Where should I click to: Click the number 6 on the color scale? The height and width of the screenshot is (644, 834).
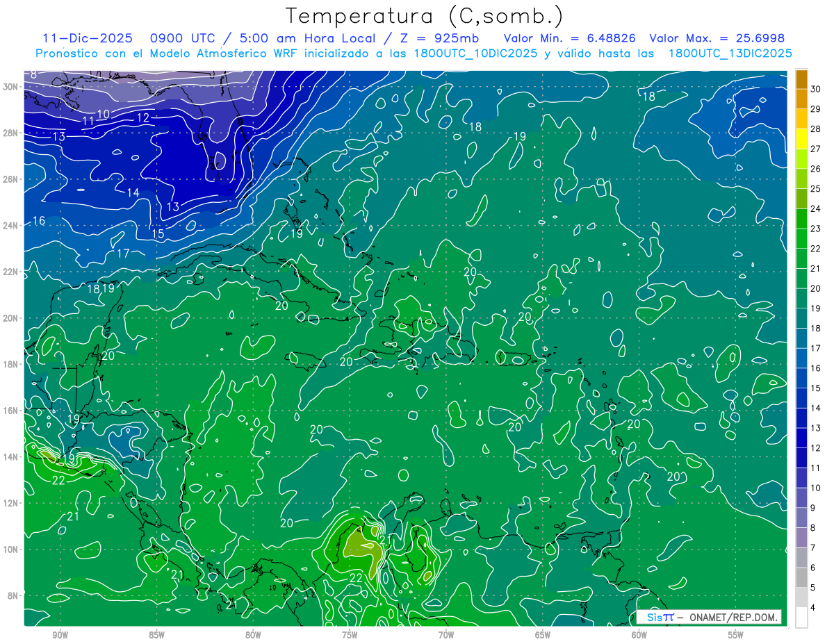click(815, 568)
